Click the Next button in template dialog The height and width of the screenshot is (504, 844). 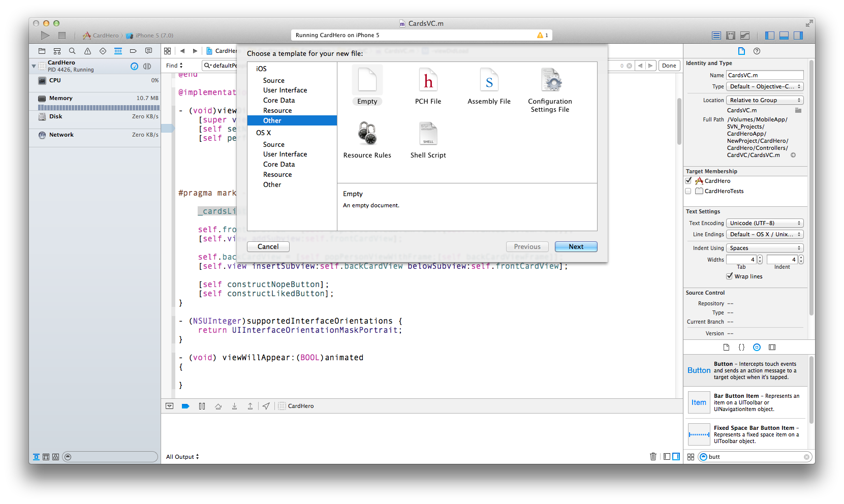pyautogui.click(x=576, y=246)
